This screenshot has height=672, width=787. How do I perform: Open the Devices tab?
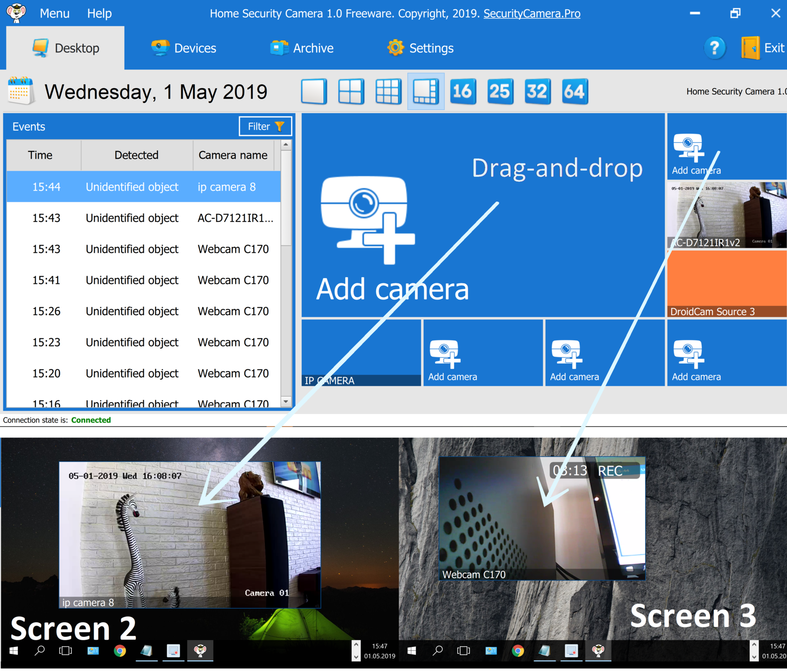183,48
